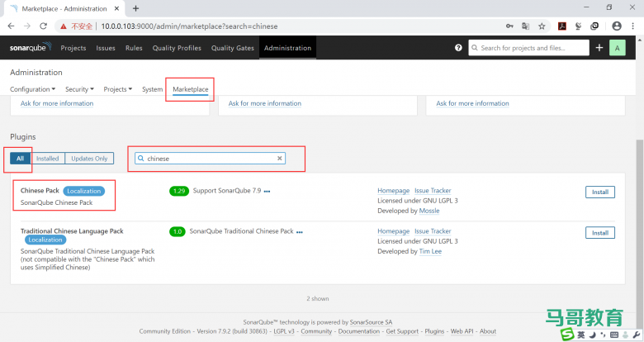Expand the Security dropdown
This screenshot has width=644, height=342.
(x=79, y=89)
